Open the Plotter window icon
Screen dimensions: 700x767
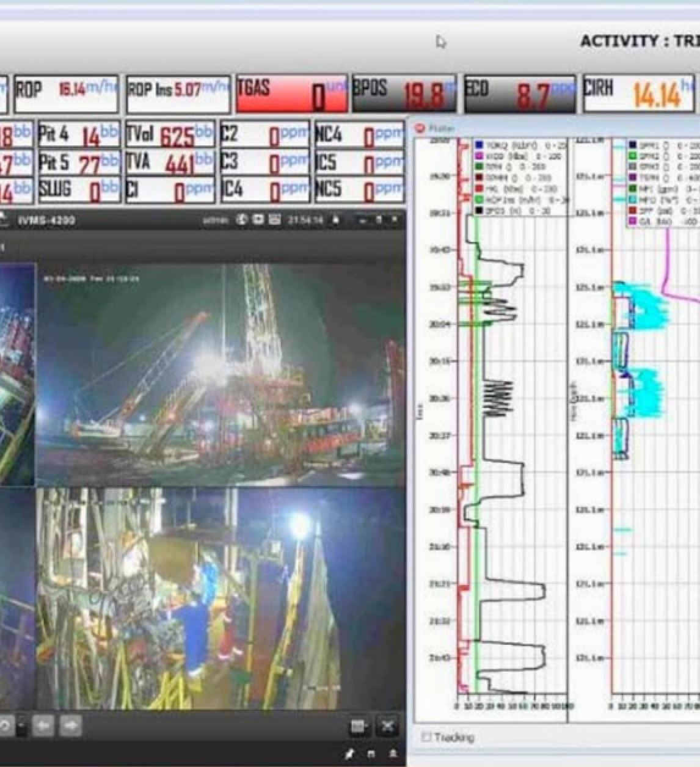(x=420, y=128)
